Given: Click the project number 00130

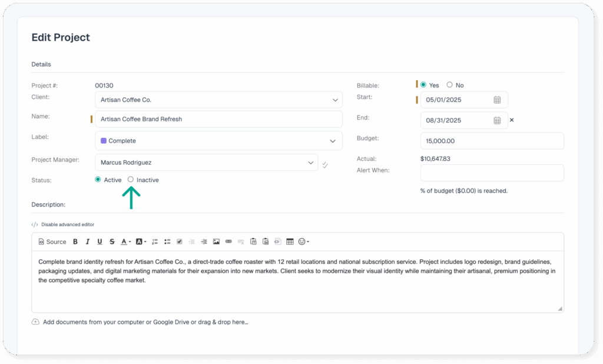Looking at the screenshot, I should pos(104,85).
